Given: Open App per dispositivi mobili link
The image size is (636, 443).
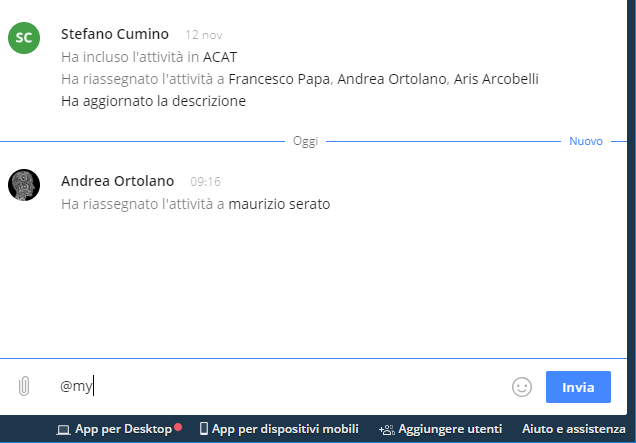Looking at the screenshot, I should click(x=285, y=430).
